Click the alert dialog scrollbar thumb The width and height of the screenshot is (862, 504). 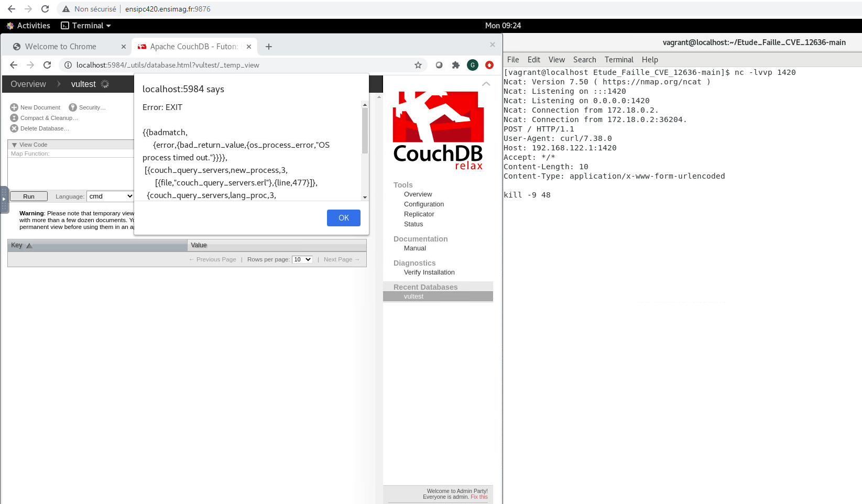[x=365, y=130]
